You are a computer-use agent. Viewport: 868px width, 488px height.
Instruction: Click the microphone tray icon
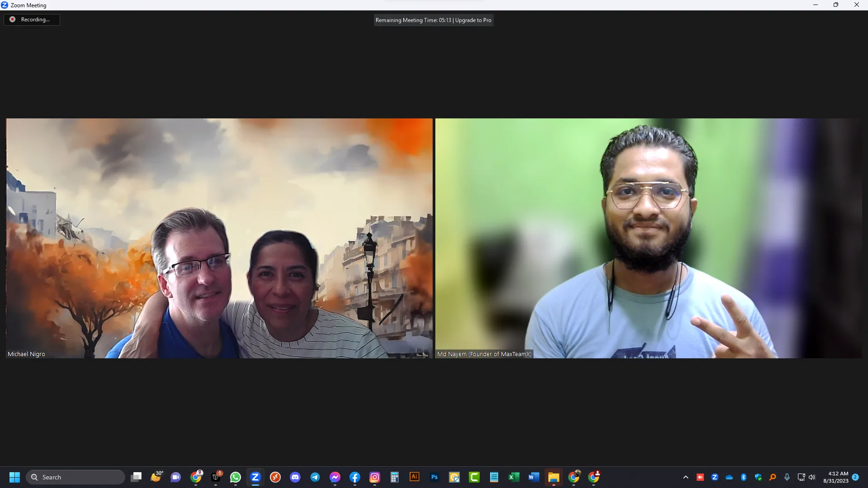(787, 477)
